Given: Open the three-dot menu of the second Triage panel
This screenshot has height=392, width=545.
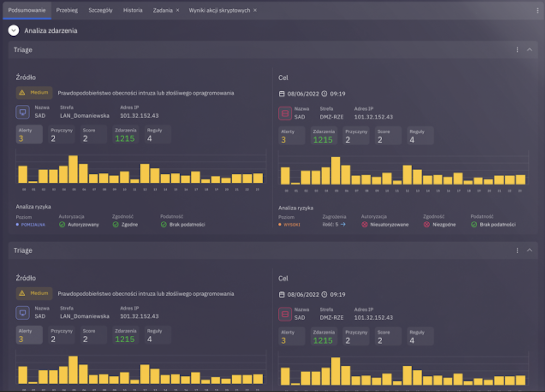Looking at the screenshot, I should click(x=517, y=250).
